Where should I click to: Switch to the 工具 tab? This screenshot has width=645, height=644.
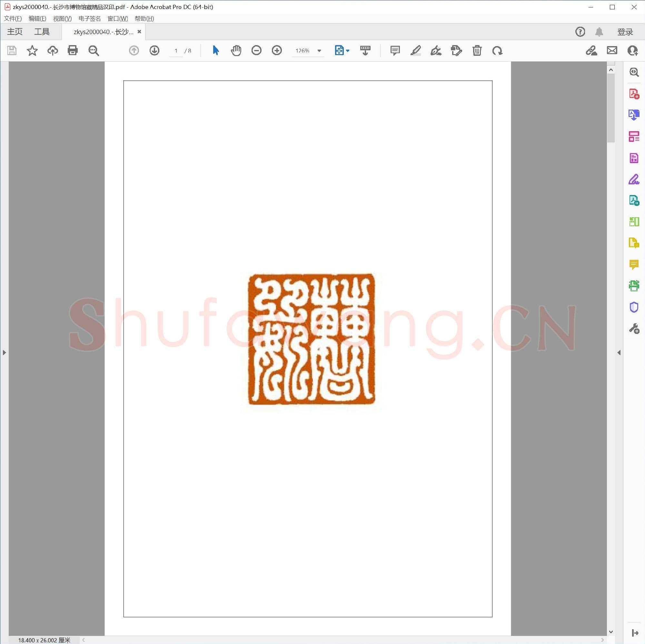(42, 32)
